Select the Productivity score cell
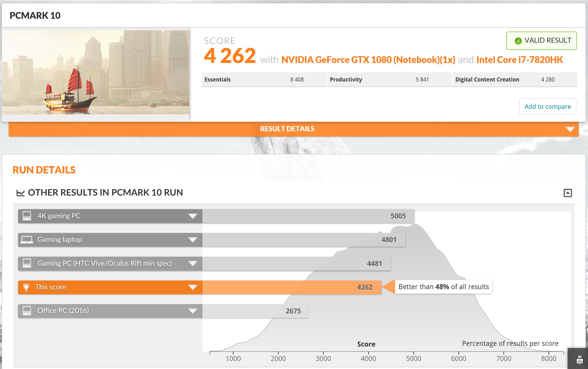This screenshot has width=588, height=369. [x=390, y=80]
